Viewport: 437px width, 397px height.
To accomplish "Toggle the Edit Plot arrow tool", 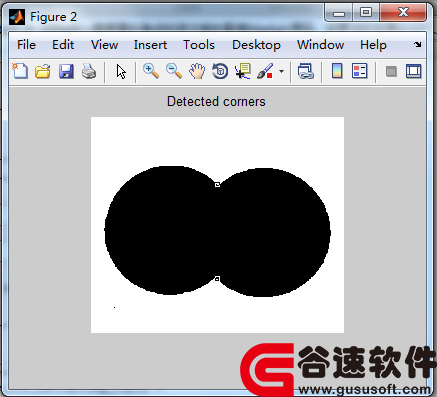I will tap(121, 71).
